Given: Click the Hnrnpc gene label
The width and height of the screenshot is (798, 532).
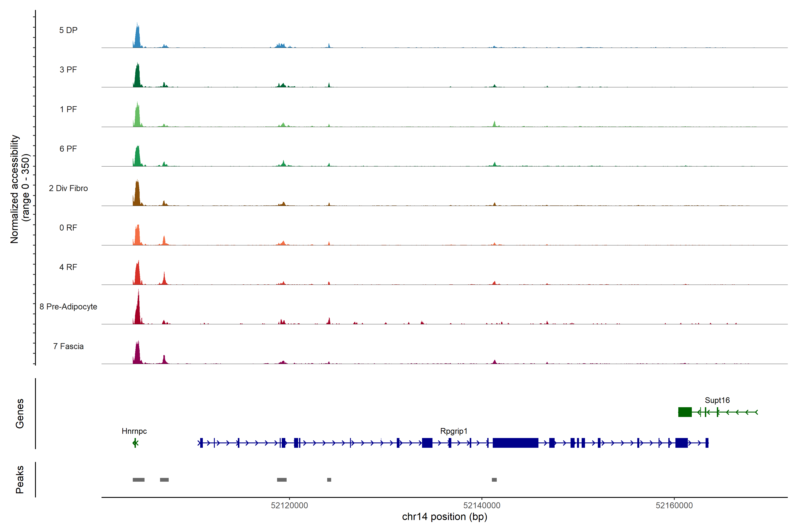Looking at the screenshot, I should pyautogui.click(x=134, y=431).
